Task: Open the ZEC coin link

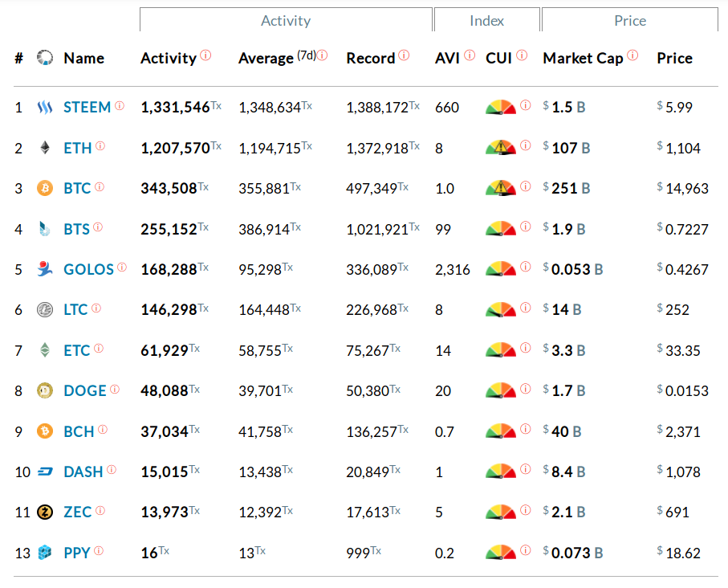Action: point(78,512)
